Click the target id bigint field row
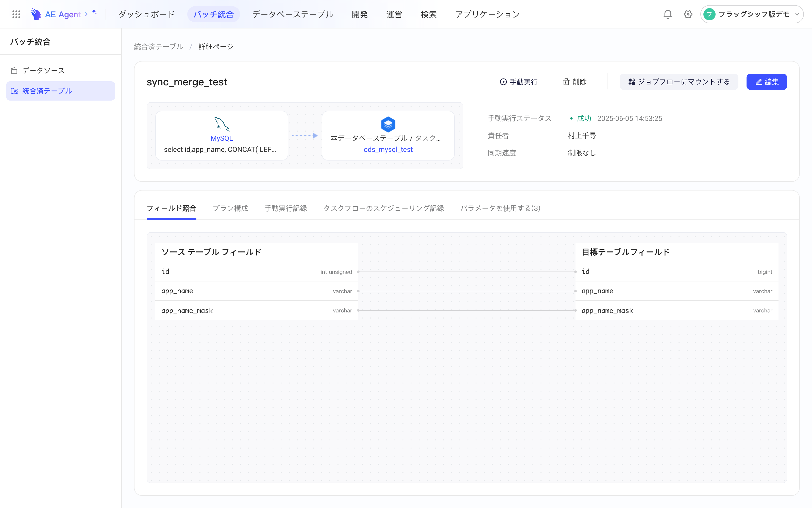812x508 pixels. tap(677, 272)
